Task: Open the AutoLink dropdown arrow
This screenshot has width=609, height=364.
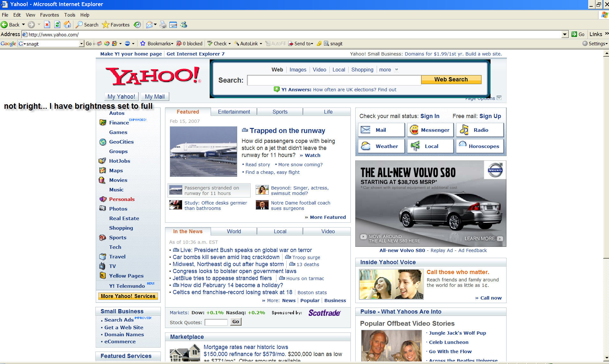Action: click(261, 44)
